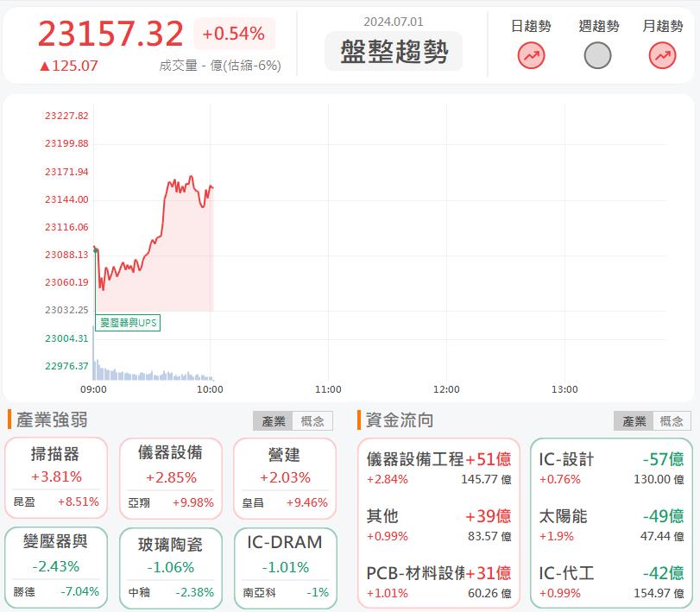
Task: Click the +0.54% change badge
Action: point(234,34)
